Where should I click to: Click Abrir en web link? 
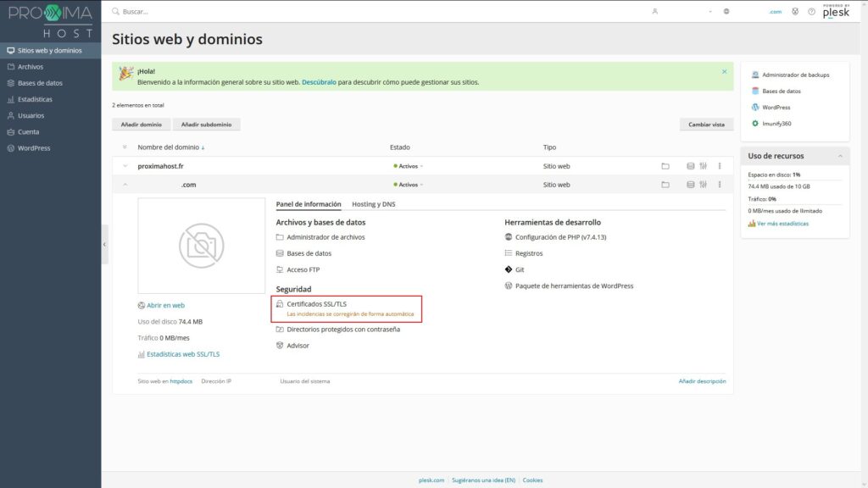165,305
